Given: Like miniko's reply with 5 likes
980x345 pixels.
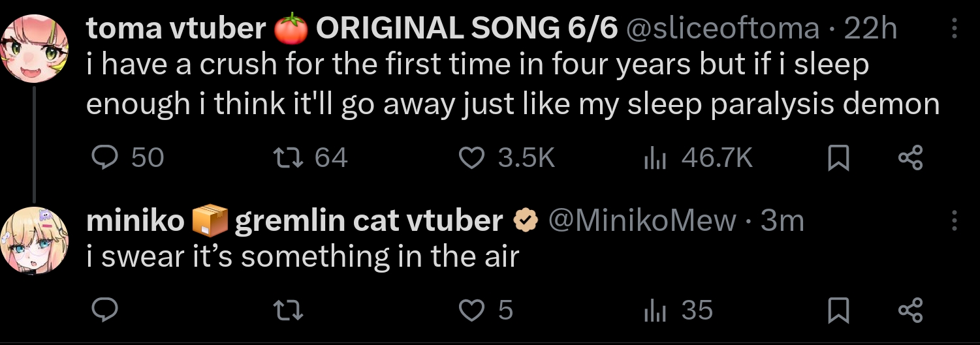Looking at the screenshot, I should click(486, 310).
